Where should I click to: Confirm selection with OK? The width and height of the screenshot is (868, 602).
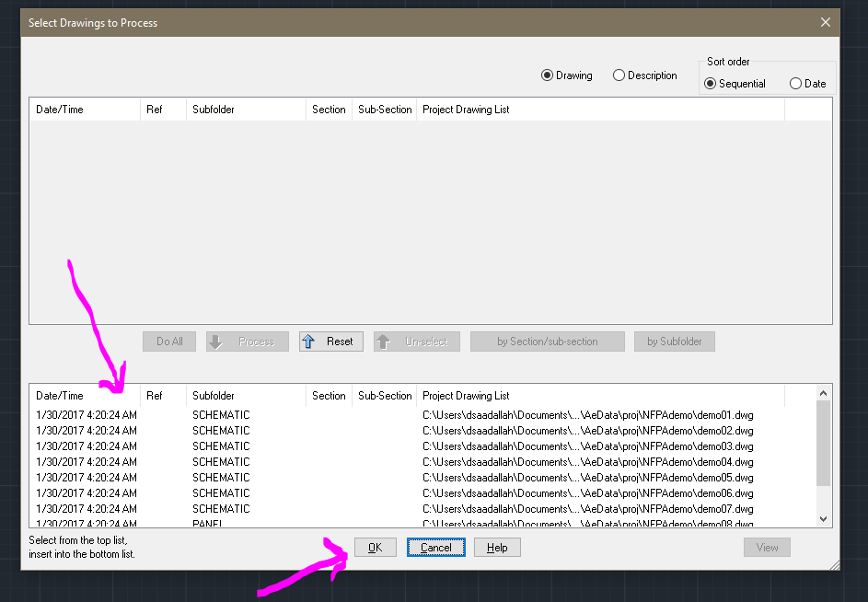click(375, 547)
